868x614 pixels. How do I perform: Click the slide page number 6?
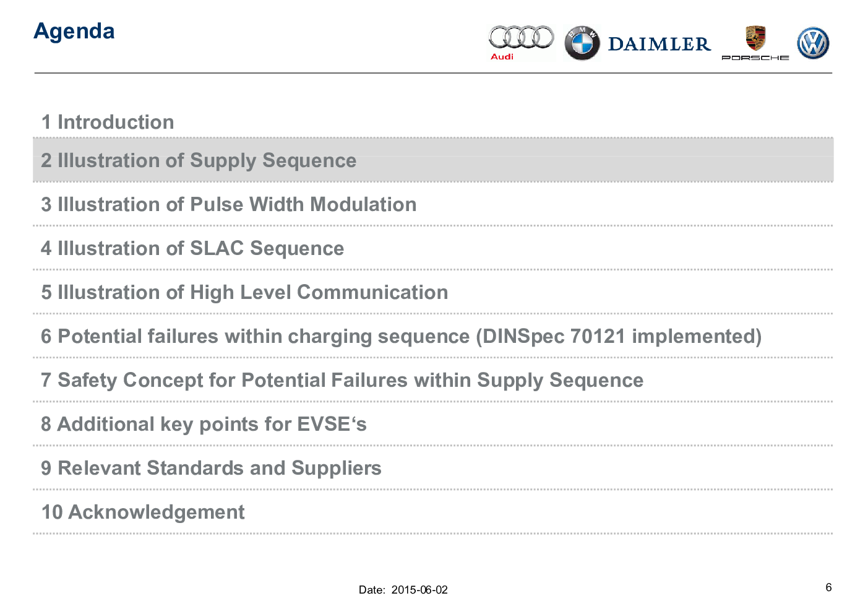(x=828, y=587)
